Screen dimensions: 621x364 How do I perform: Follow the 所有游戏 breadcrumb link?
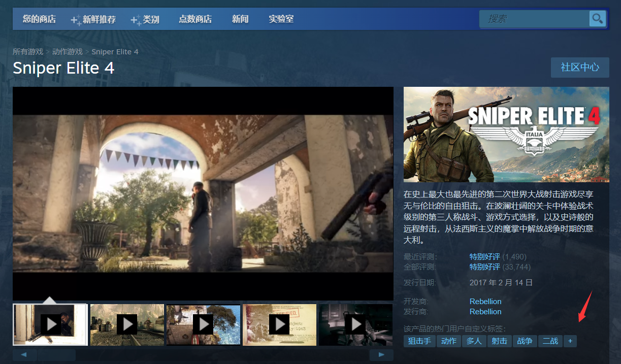pos(28,52)
